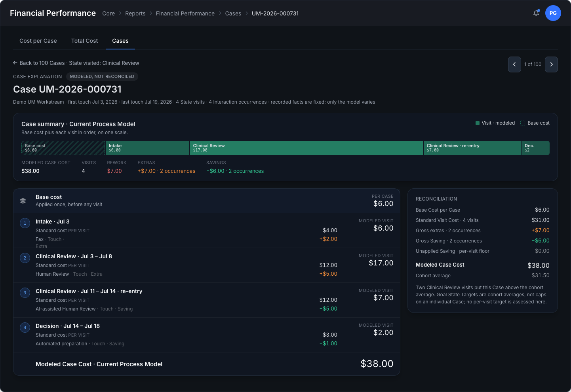Go to next case with right chevron
Viewport: 571px width, 392px height.
coord(551,64)
